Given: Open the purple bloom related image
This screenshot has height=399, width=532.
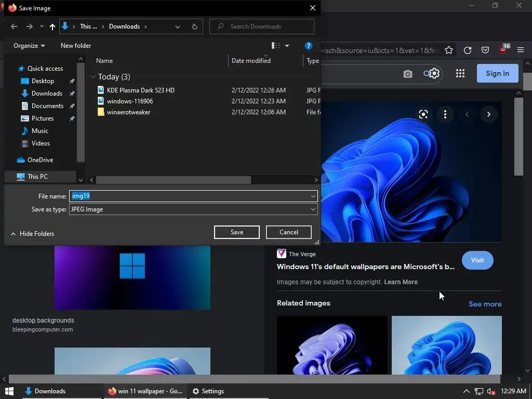Looking at the screenshot, I should click(x=332, y=345).
